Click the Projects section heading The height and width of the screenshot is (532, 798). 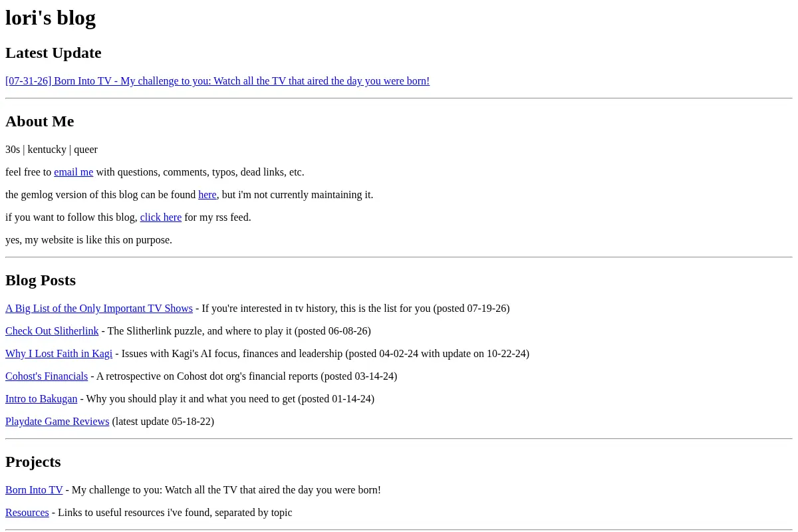[x=33, y=462]
